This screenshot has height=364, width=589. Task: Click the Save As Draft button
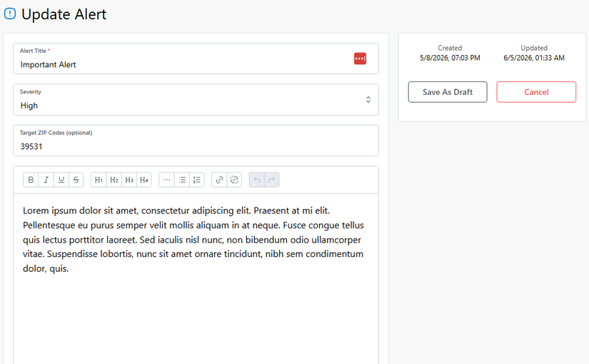point(448,92)
